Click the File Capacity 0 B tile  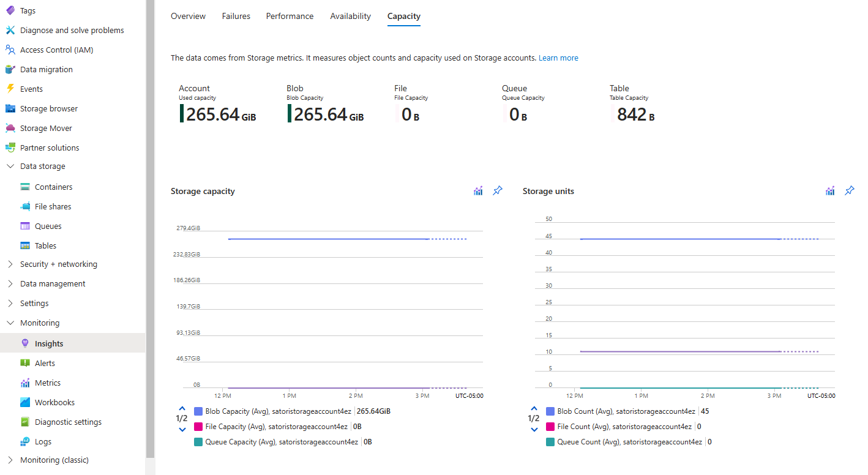tap(411, 104)
